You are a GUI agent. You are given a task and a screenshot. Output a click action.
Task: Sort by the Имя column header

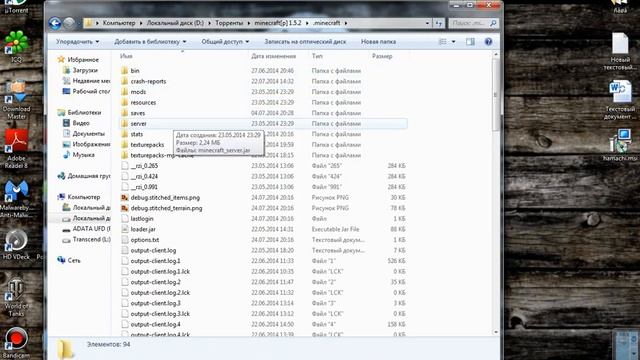pos(127,56)
